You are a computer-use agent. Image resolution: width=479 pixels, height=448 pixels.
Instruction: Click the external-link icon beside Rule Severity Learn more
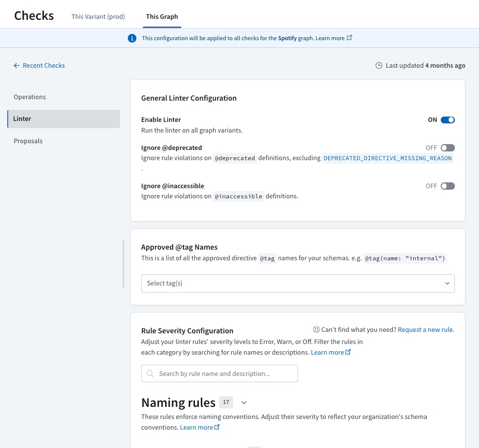(x=348, y=352)
